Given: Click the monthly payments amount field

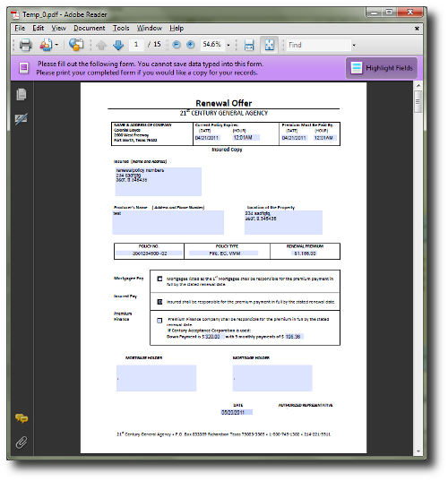Looking at the screenshot, I should (294, 337).
